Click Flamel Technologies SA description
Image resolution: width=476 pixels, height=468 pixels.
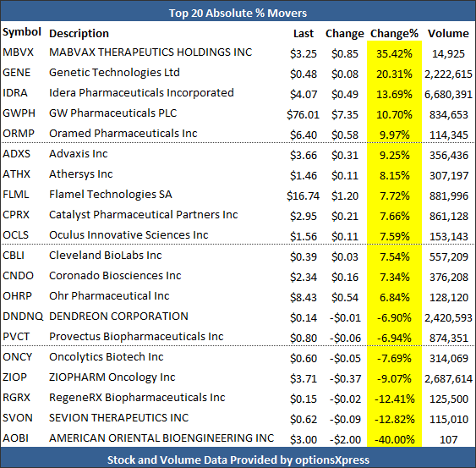111,195
